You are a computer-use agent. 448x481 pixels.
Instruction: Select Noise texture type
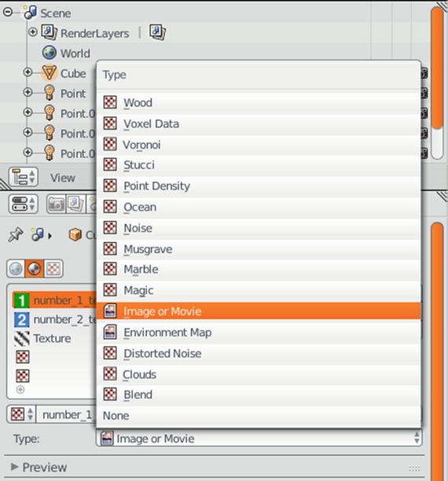click(x=259, y=228)
